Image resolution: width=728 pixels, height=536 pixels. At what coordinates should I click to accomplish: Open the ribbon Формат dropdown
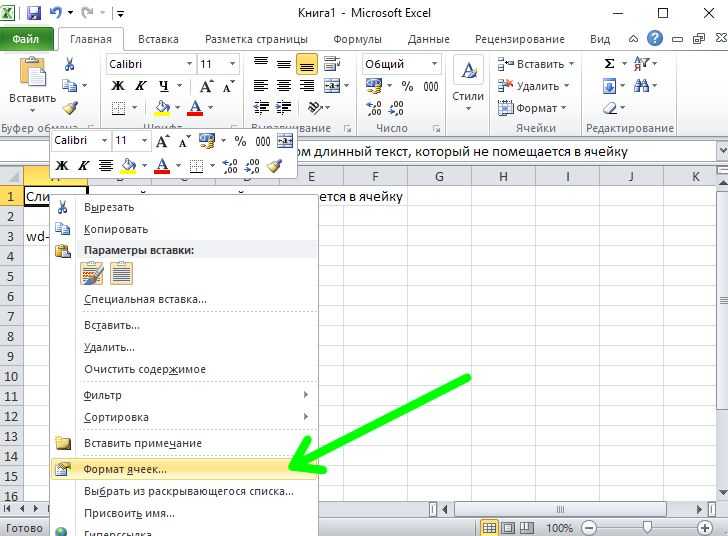pos(532,108)
